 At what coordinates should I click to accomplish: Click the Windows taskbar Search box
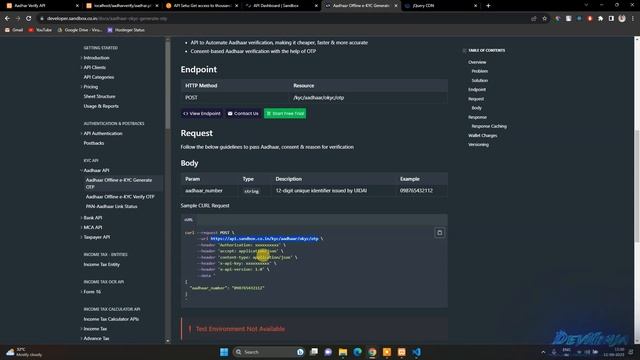click(269, 352)
